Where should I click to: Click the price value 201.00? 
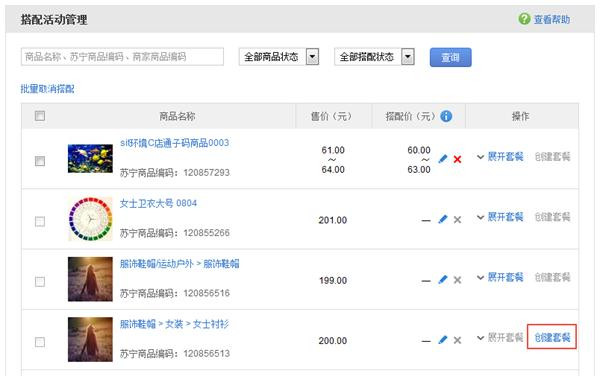point(333,220)
